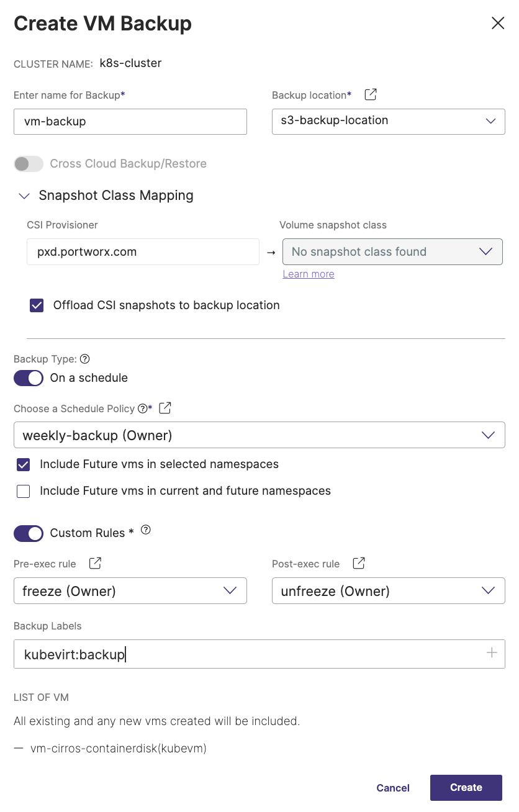Click the Create button
This screenshot has height=812, width=519.
coord(466,787)
